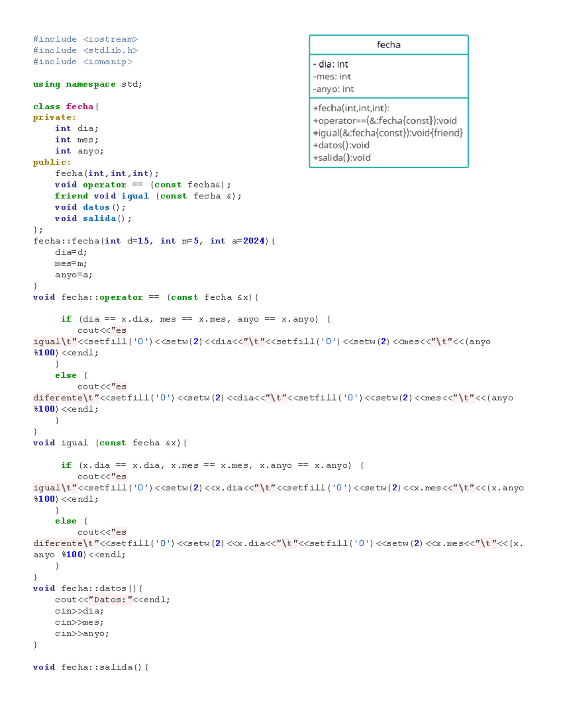
Task: Click the 'cin>>anyo;' line
Action: coord(82,634)
